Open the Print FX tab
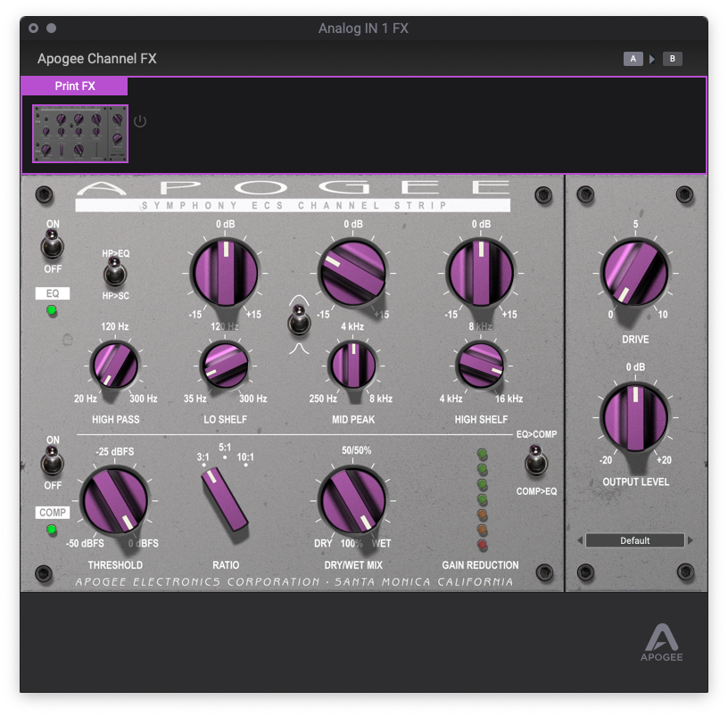728x716 pixels. click(x=75, y=86)
